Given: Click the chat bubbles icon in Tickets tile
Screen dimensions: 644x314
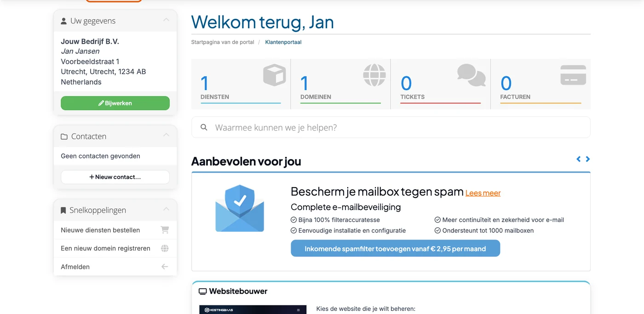Looking at the screenshot, I should [x=471, y=75].
